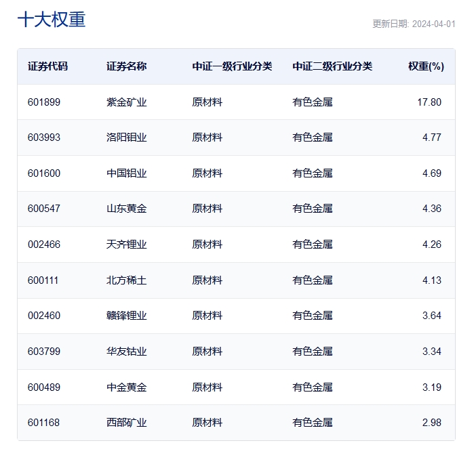Click weight value 3.34
The image size is (476, 464).
pyautogui.click(x=432, y=352)
